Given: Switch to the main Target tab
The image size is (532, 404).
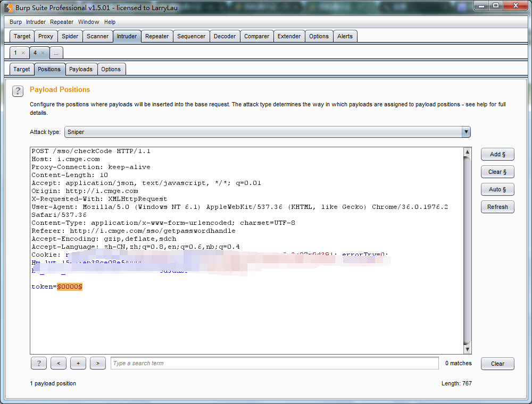Looking at the screenshot, I should click(22, 36).
